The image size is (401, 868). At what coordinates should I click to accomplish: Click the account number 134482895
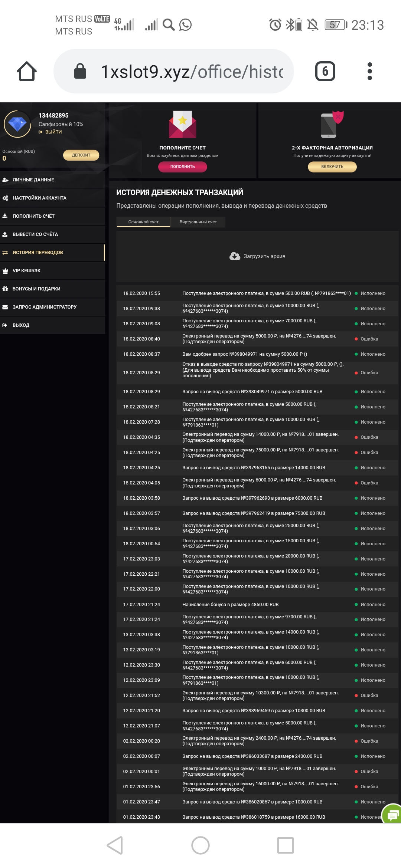click(x=53, y=115)
